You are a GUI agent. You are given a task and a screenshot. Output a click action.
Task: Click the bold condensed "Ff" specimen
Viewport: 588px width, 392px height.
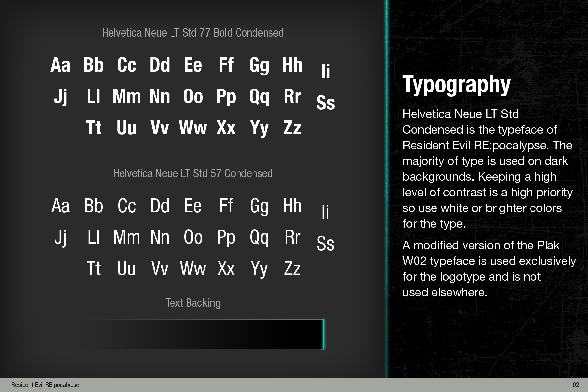pyautogui.click(x=226, y=65)
